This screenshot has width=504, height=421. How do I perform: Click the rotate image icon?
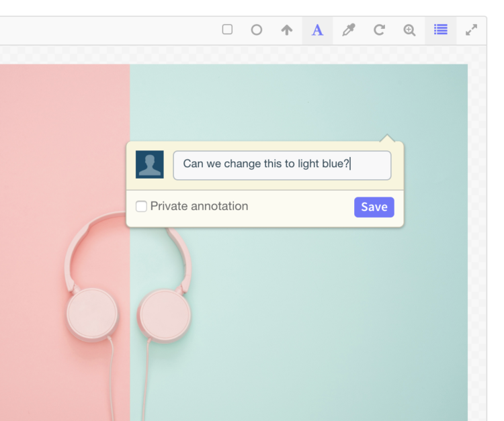click(x=379, y=30)
